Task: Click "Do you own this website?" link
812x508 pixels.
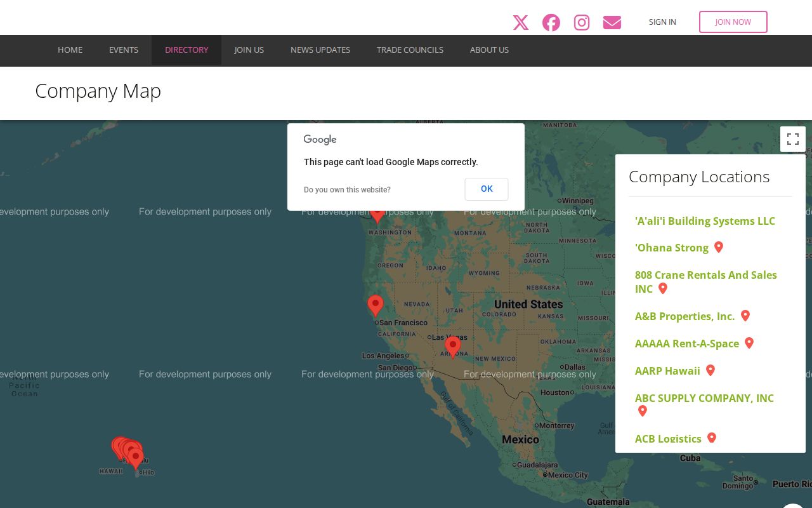Action: pos(347,190)
